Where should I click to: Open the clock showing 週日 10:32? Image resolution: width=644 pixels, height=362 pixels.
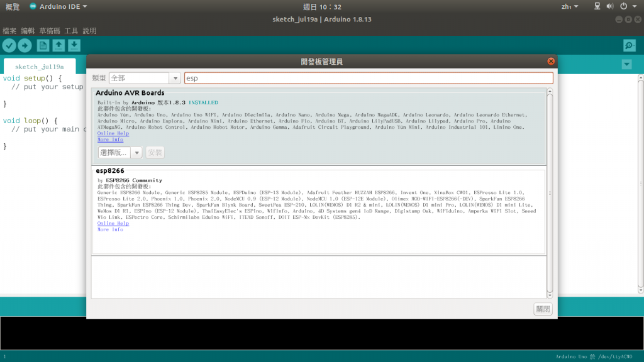click(x=322, y=7)
